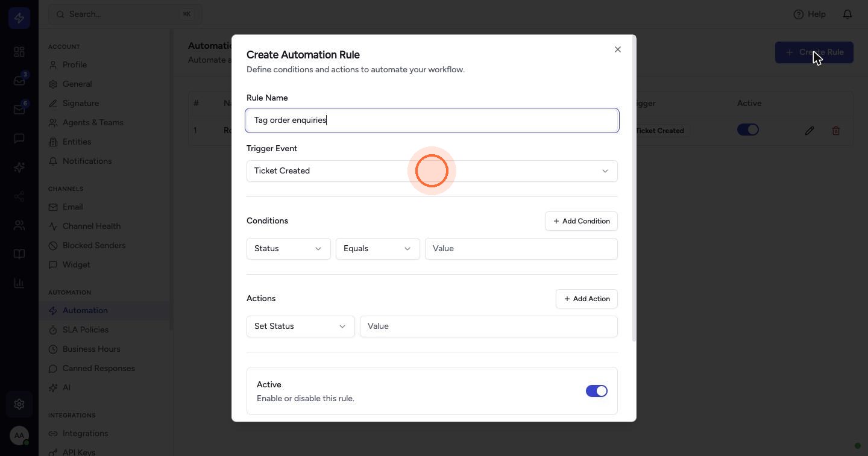
Task: Click the Create Rule button
Action: click(x=814, y=52)
